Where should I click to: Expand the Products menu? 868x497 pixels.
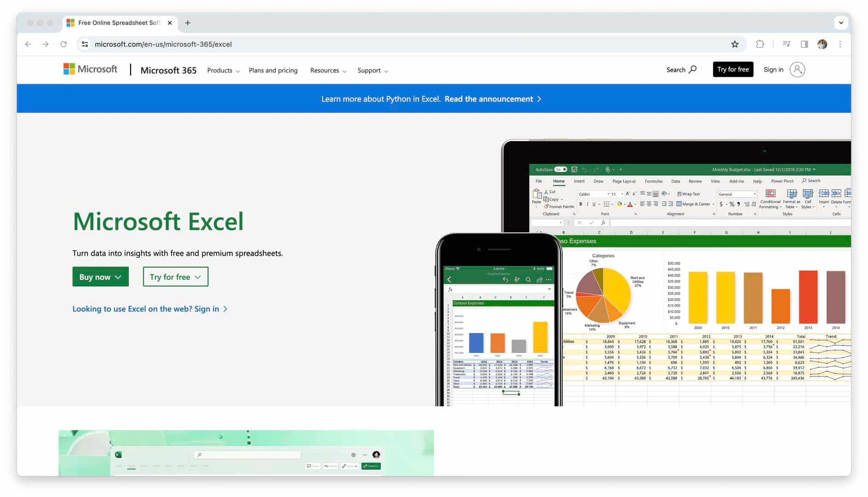coord(223,70)
